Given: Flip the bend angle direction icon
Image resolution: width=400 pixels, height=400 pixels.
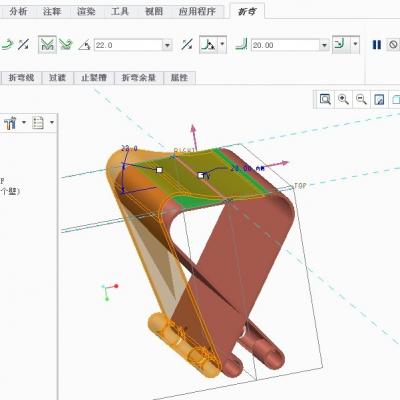Looking at the screenshot, I should (x=187, y=45).
